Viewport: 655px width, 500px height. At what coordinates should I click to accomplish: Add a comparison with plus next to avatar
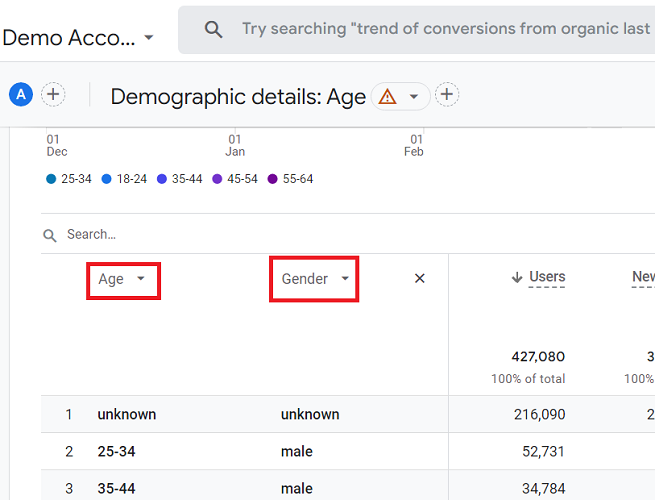pyautogui.click(x=53, y=95)
